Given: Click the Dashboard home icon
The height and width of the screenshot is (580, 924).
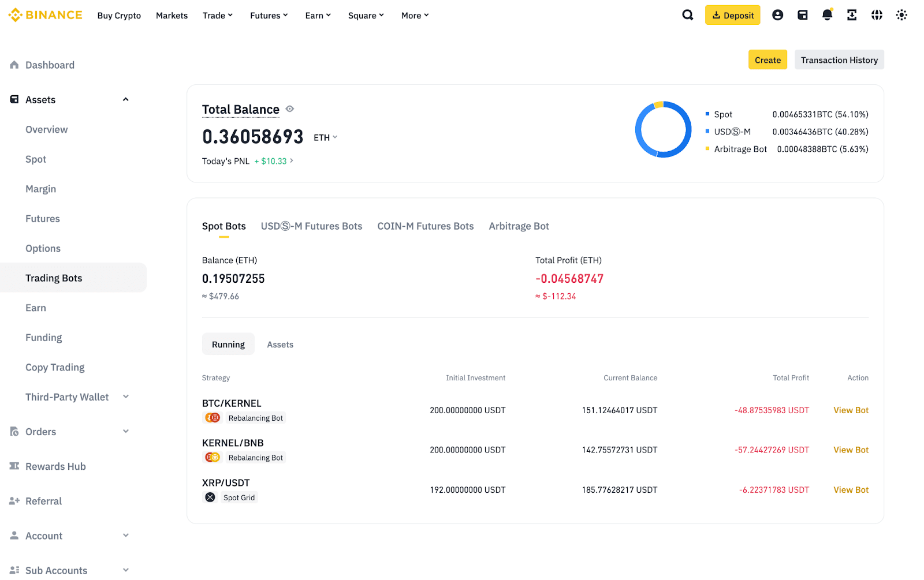Looking at the screenshot, I should (x=14, y=65).
